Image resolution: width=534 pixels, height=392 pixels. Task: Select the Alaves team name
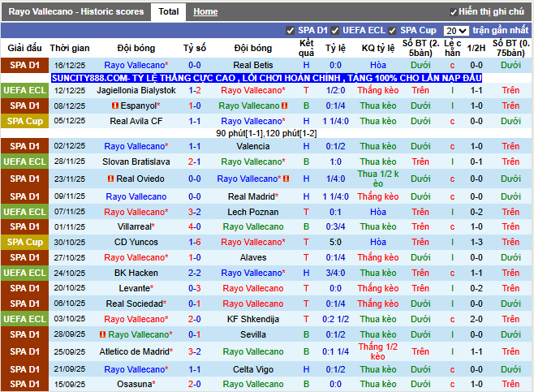253,257
